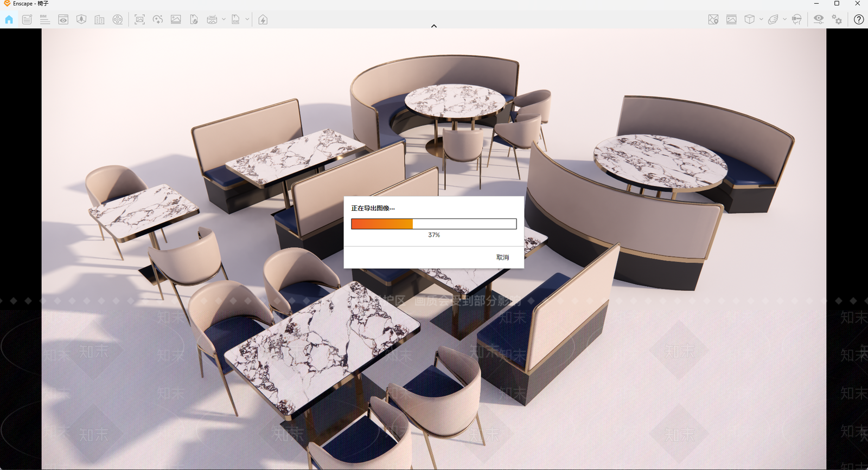The image size is (868, 470).
Task: Click the export progress bar
Action: pos(434,224)
